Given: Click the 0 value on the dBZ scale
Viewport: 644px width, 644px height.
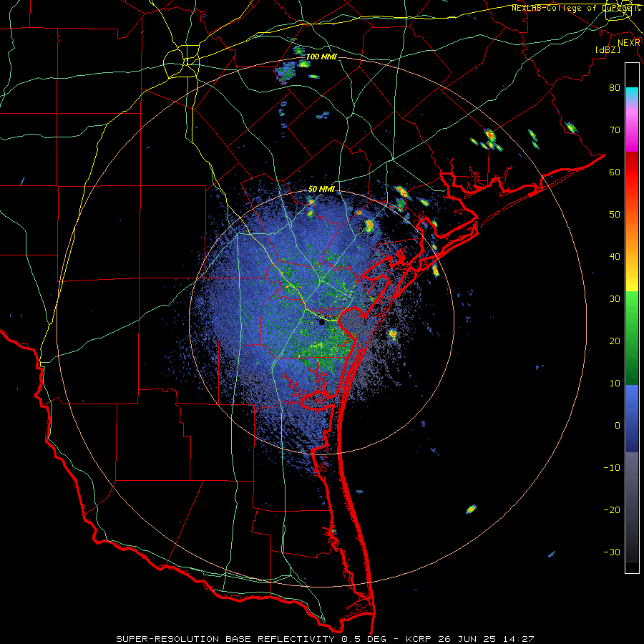Looking at the screenshot, I should pyautogui.click(x=618, y=426).
